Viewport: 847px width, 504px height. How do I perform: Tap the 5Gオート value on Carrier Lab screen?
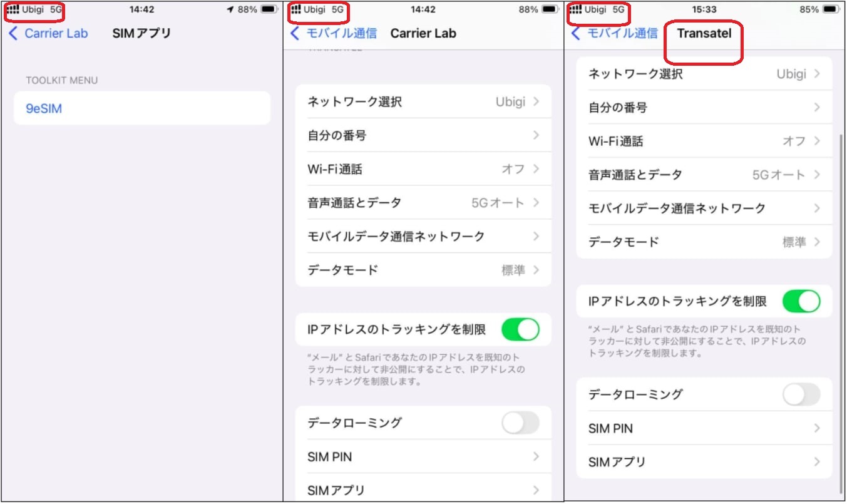[499, 202]
